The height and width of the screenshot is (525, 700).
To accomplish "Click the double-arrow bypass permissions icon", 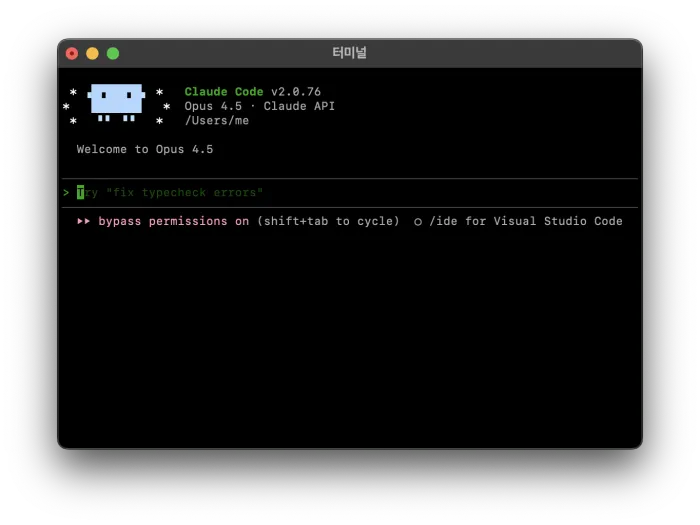I will coord(84,222).
